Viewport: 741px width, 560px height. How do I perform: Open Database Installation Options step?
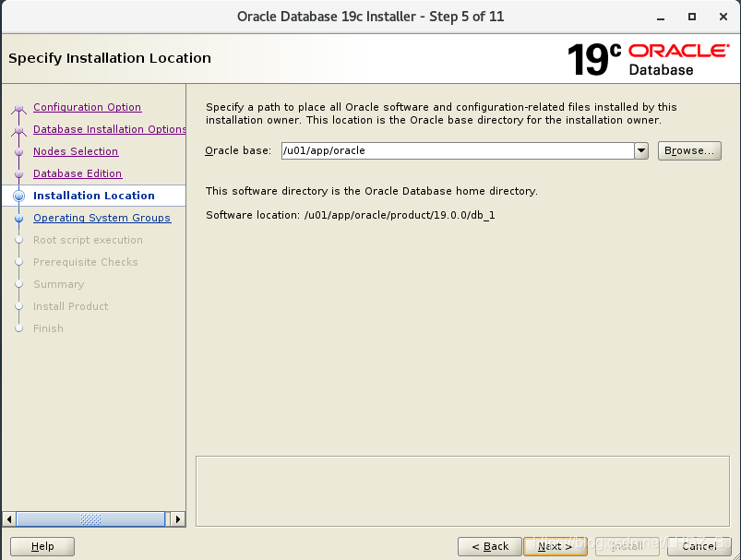pyautogui.click(x=109, y=129)
